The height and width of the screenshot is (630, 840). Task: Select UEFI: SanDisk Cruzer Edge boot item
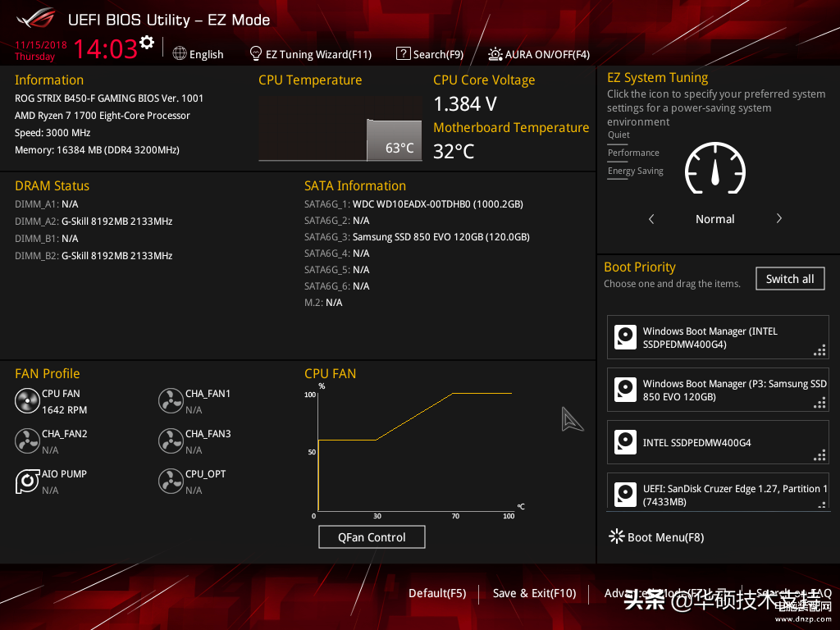tap(718, 491)
